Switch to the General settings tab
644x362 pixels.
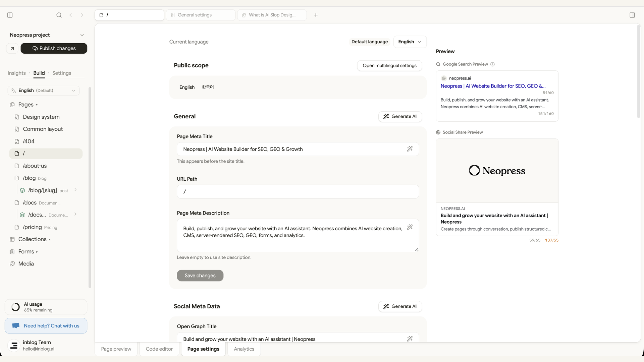(201, 15)
